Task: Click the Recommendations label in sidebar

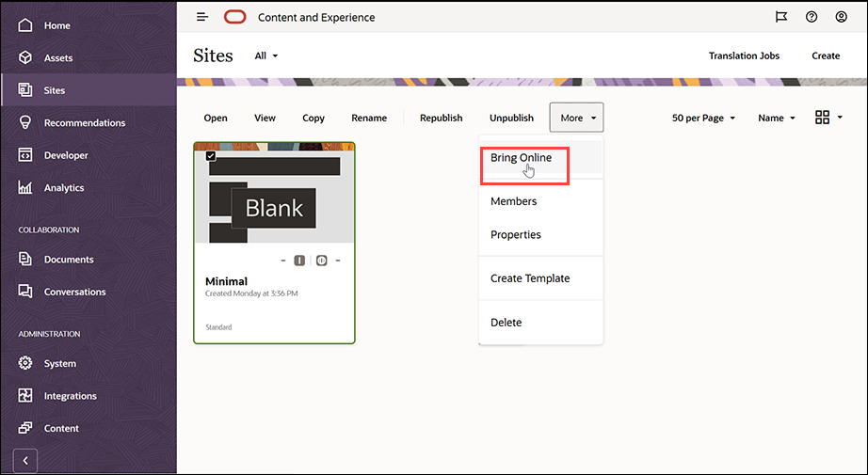Action: (85, 123)
